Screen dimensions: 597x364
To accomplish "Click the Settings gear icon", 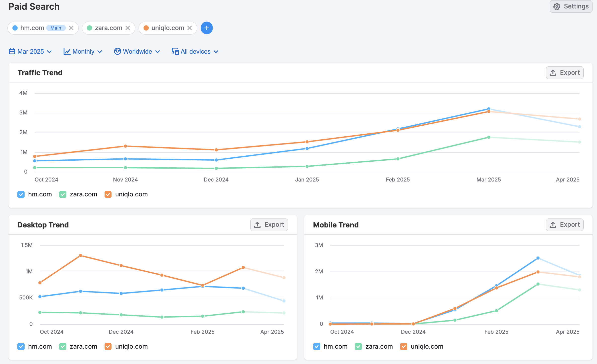I will tap(557, 6).
